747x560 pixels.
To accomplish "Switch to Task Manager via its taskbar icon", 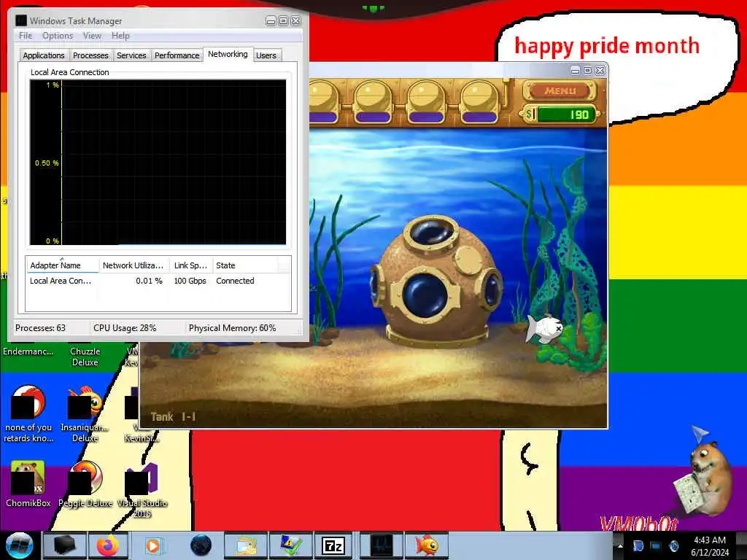I will point(381,545).
